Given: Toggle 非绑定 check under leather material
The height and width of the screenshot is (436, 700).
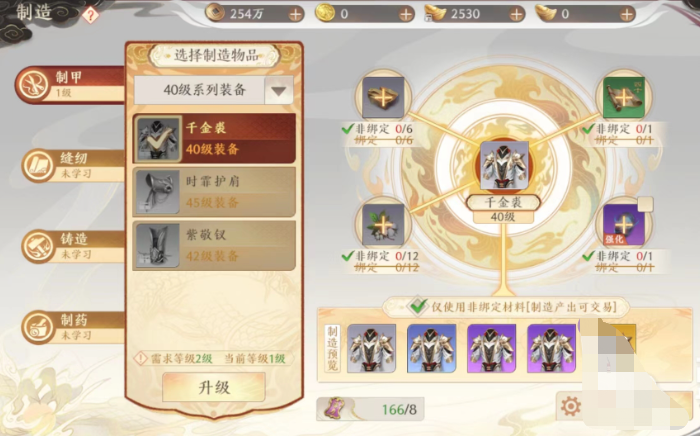Looking at the screenshot, I should [x=348, y=129].
